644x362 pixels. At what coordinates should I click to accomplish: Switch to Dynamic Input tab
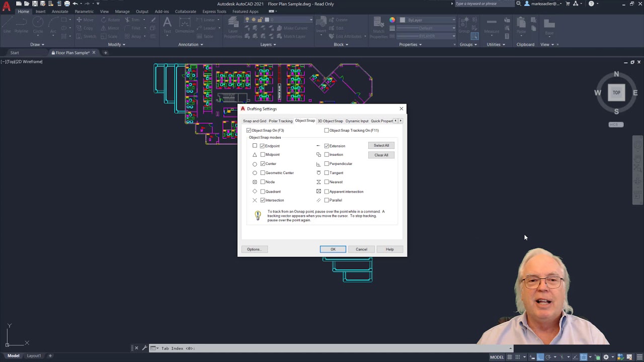point(357,121)
